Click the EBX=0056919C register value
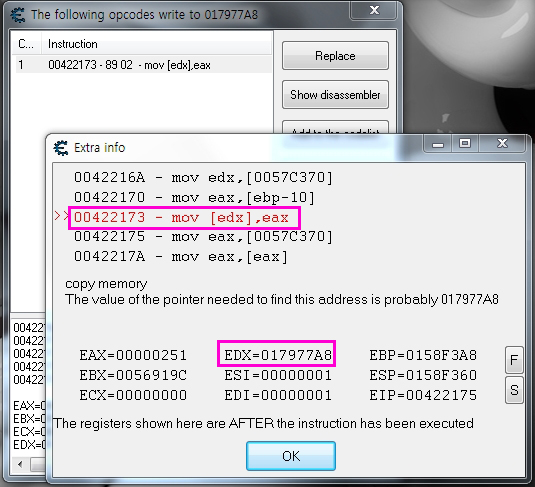The image size is (535, 487). [x=133, y=375]
